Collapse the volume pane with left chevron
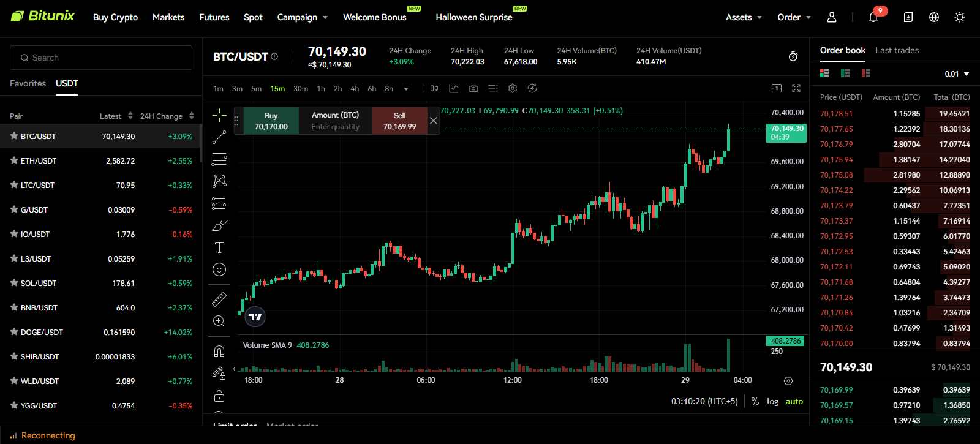Screen dimensions: 980x444 click(234, 369)
